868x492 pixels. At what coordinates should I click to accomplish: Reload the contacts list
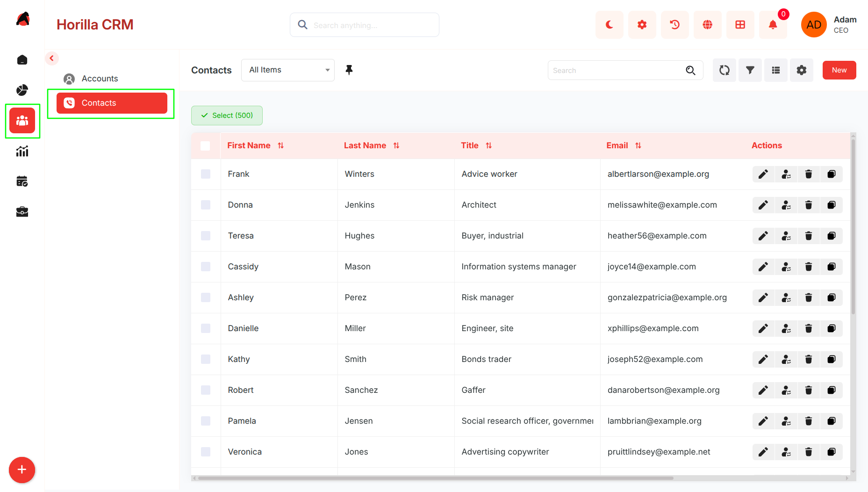click(x=724, y=70)
